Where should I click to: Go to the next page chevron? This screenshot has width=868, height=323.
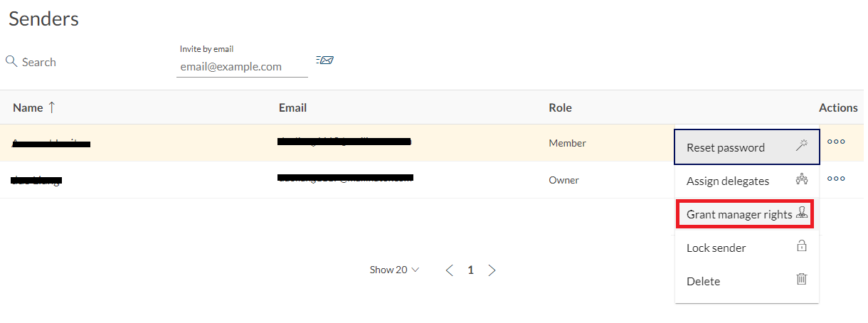pyautogui.click(x=492, y=270)
